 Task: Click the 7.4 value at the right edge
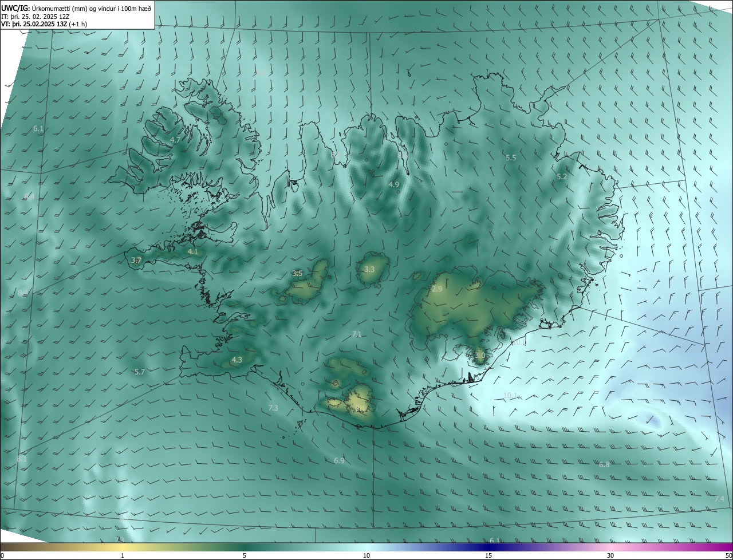[719, 499]
